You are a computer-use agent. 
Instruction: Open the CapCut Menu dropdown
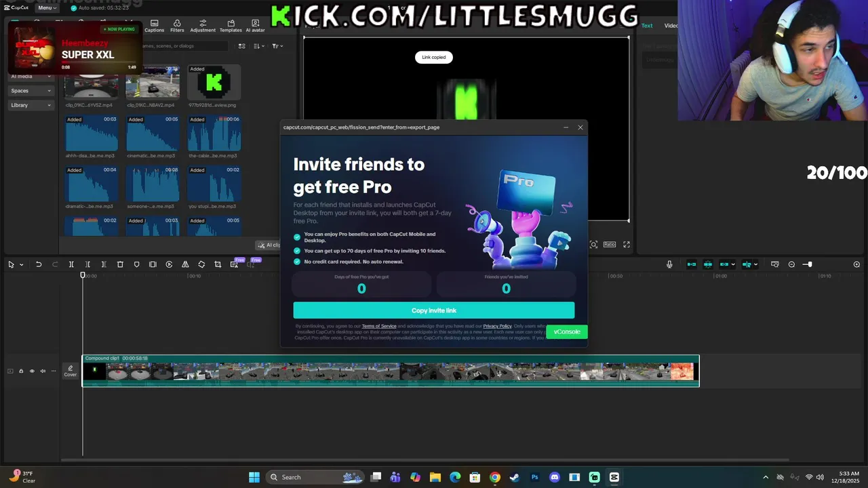tap(46, 7)
